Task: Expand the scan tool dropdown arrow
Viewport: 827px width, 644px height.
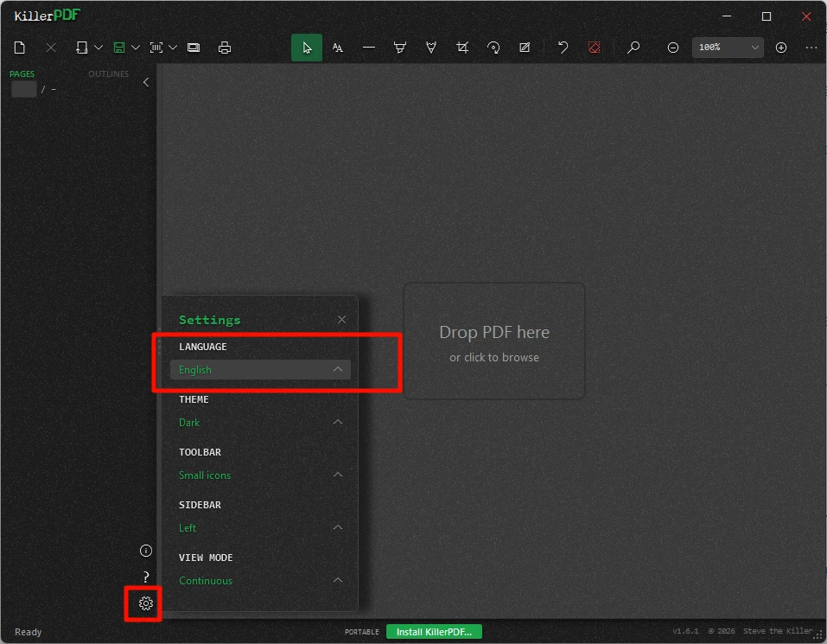Action: click(x=173, y=48)
